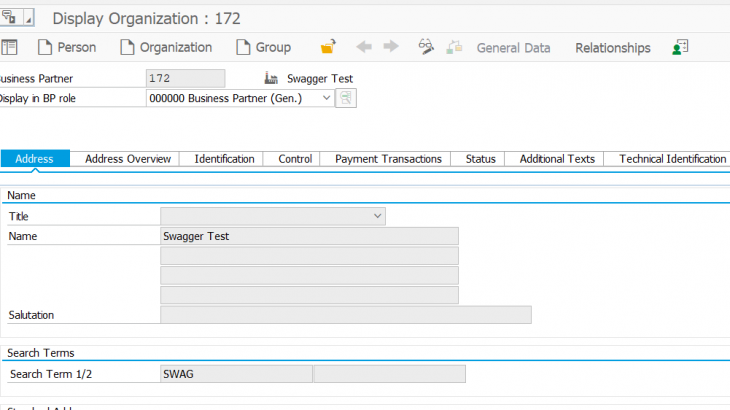
Task: Click Search Term 1 field with SWAG
Action: click(x=237, y=374)
